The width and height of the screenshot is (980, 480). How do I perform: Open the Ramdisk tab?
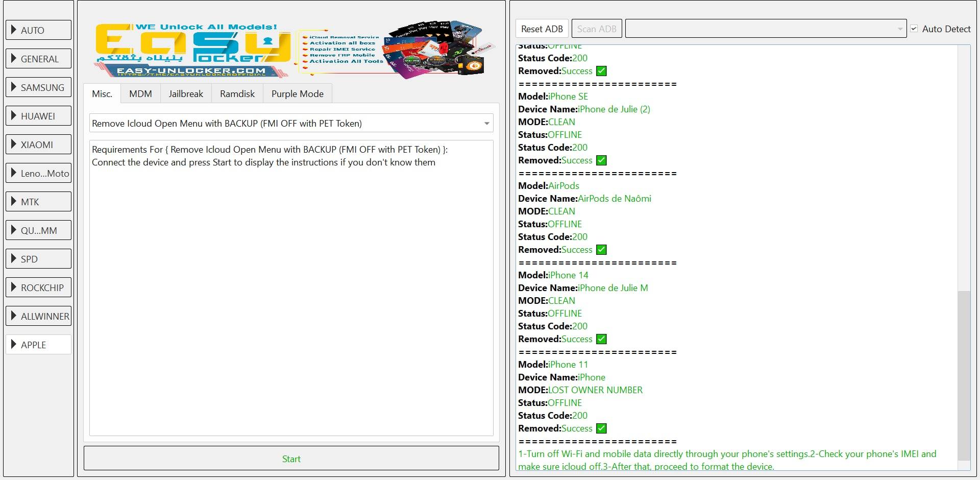pos(237,94)
